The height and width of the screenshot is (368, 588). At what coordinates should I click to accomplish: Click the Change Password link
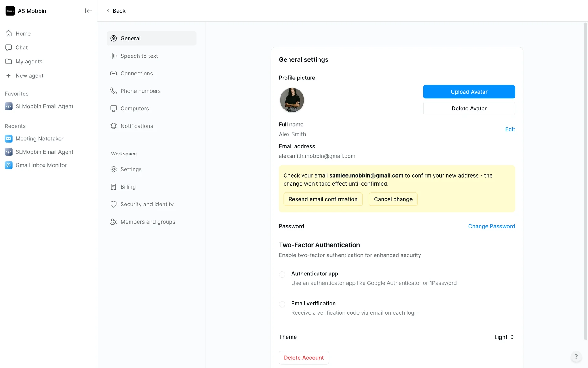pos(491,226)
